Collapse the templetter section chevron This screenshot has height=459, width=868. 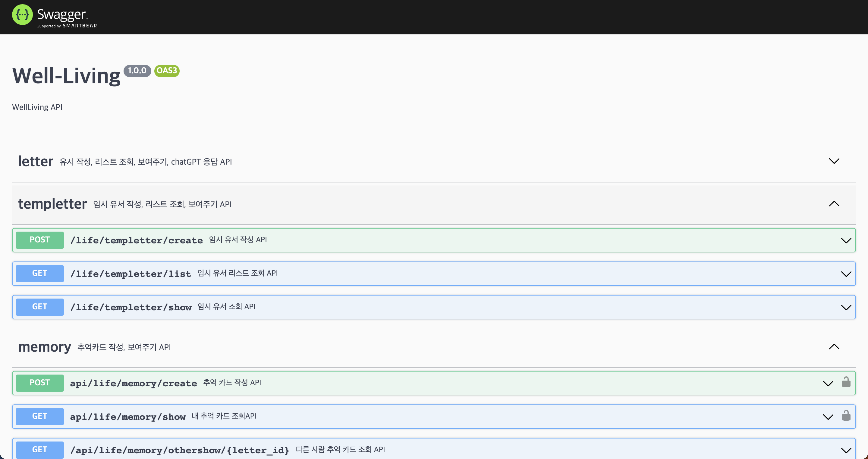click(834, 204)
